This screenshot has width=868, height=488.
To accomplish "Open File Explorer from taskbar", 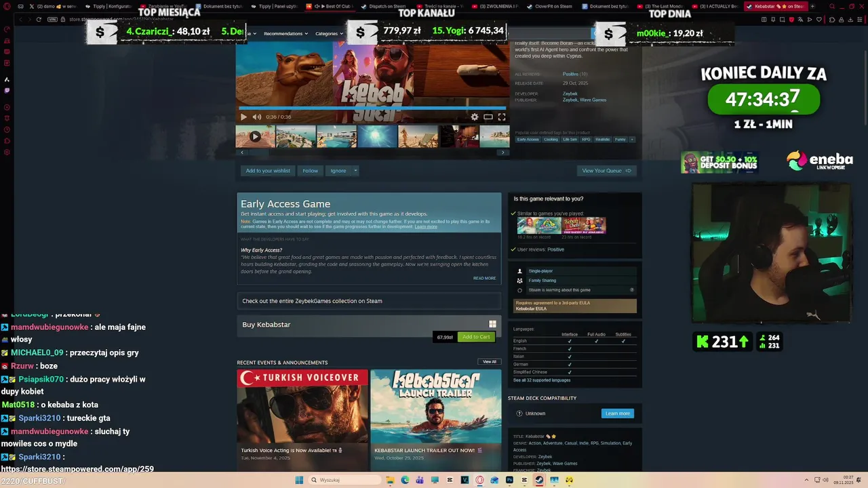I will (x=390, y=480).
